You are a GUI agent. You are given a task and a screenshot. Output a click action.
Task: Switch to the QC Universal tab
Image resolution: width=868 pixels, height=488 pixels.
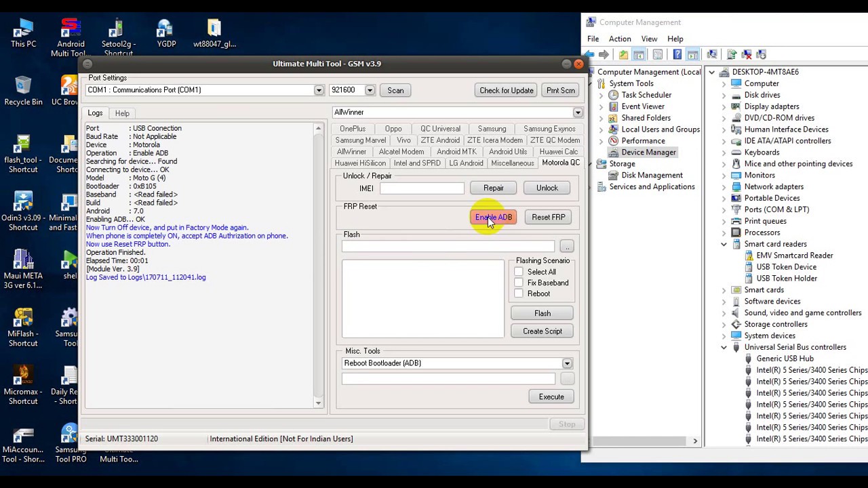tap(440, 129)
